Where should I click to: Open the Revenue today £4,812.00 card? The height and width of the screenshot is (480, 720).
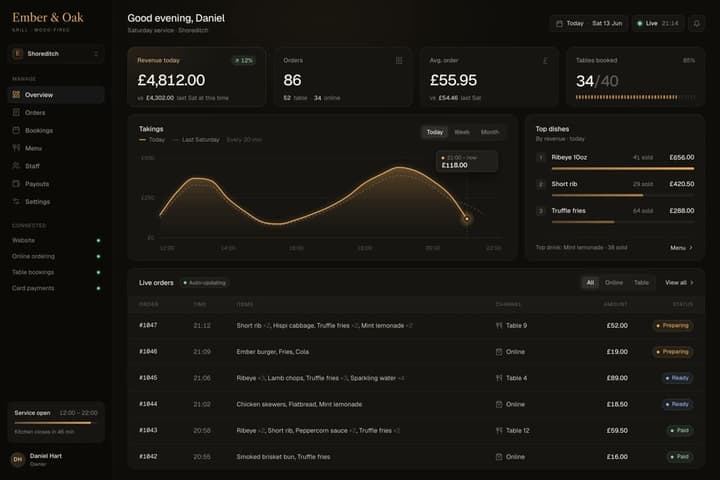[x=197, y=77]
